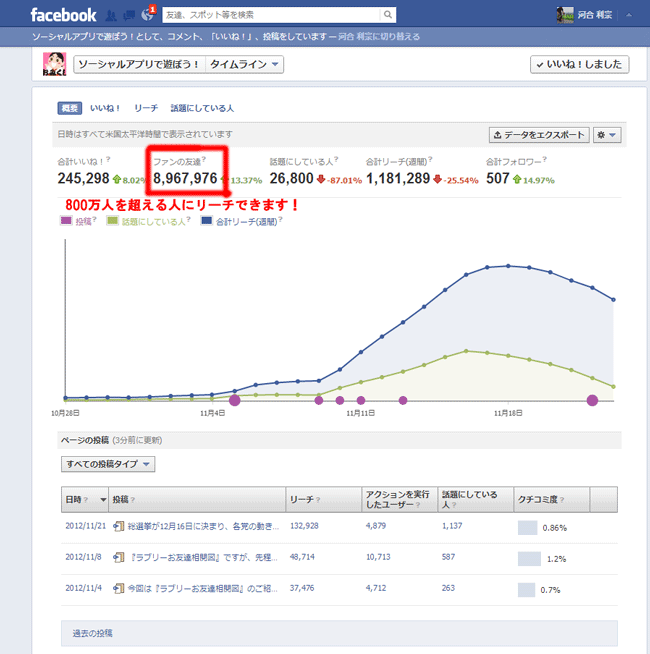Image resolution: width=650 pixels, height=654 pixels.
Task: Click help mark next to 合計いいね！
Action: tap(108, 159)
